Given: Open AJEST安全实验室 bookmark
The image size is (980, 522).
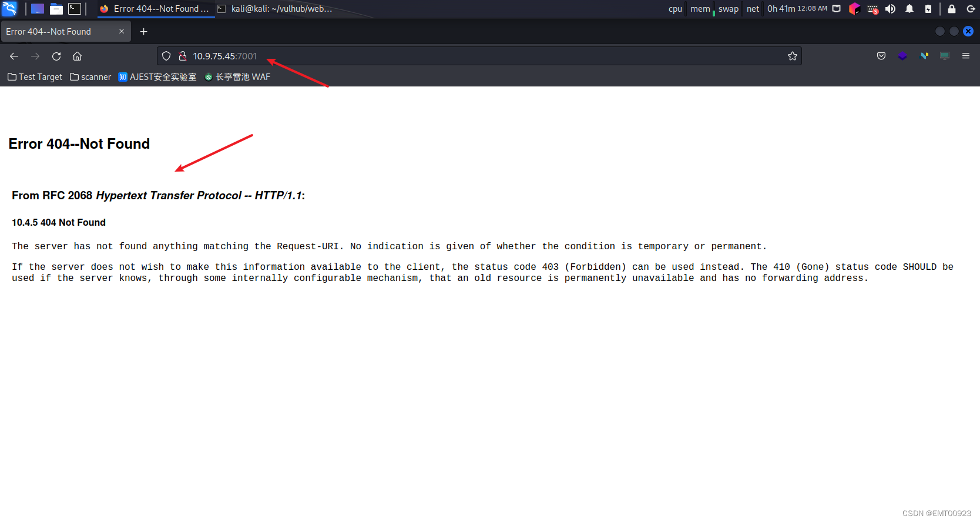Looking at the screenshot, I should click(157, 77).
